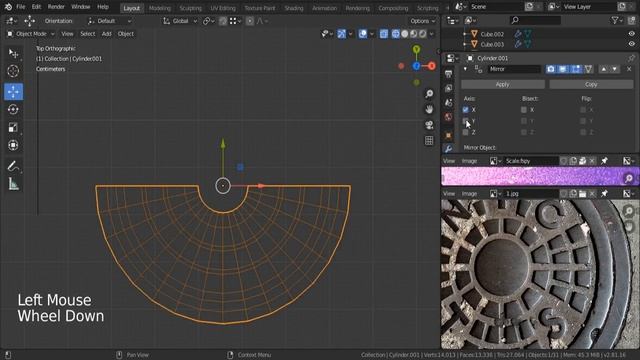Click Apply on the Mirror modifier
This screenshot has width=640, height=360.
[x=502, y=84]
